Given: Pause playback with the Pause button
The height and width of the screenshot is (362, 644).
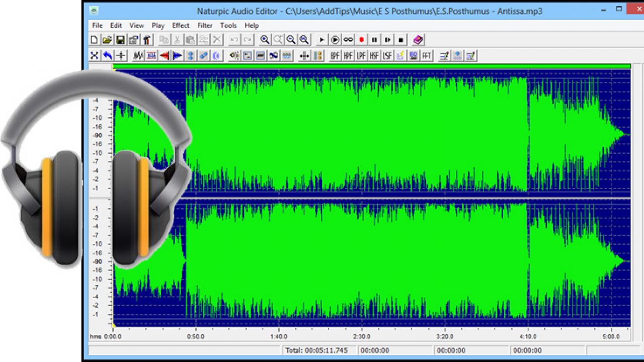Looking at the screenshot, I should [x=374, y=40].
